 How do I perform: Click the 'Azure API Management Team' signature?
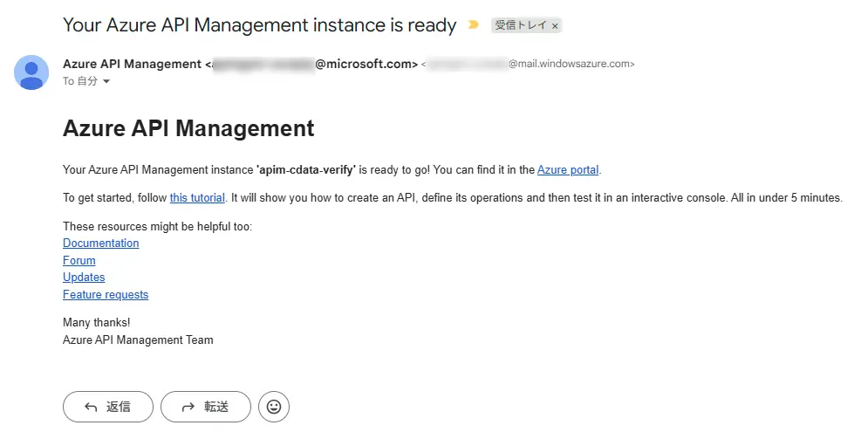(x=138, y=340)
